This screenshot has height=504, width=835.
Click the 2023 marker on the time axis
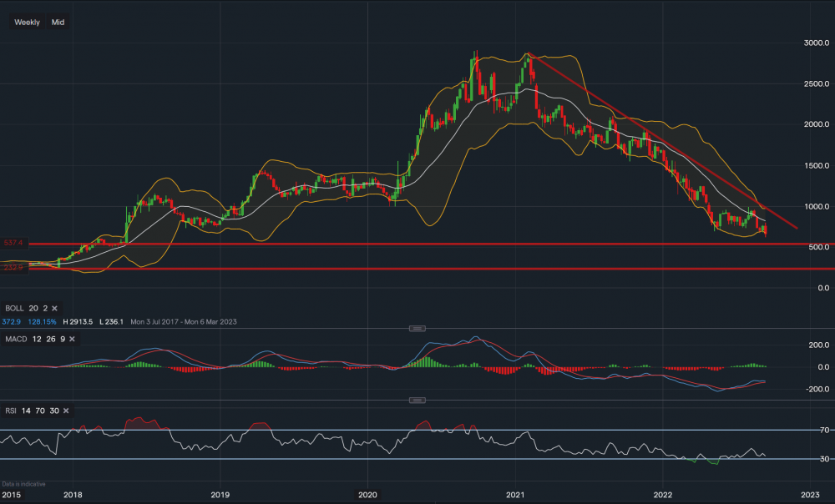click(x=810, y=495)
